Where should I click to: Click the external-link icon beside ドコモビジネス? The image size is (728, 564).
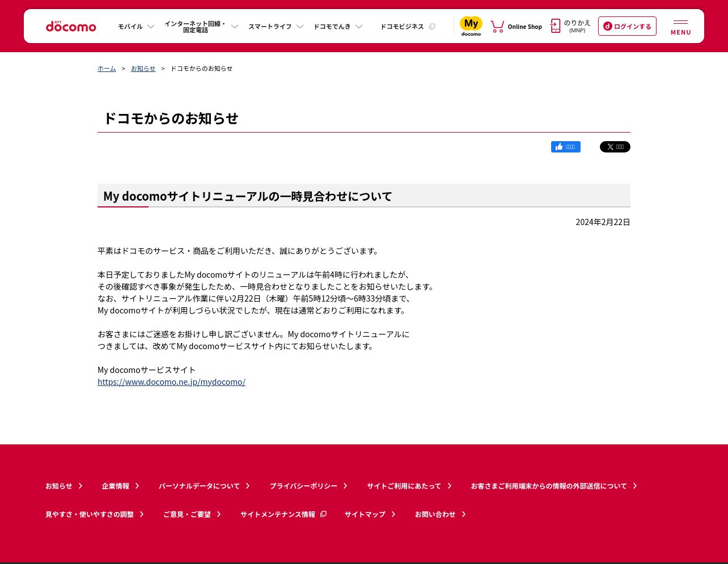[x=432, y=27]
